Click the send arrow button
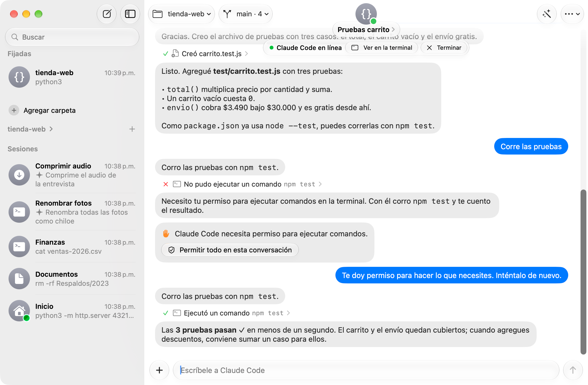 tap(573, 370)
